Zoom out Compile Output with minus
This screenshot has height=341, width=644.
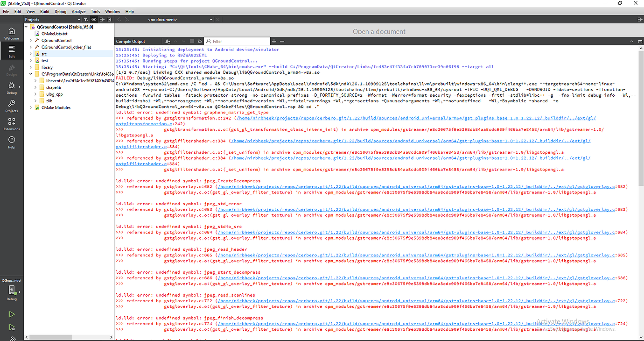[282, 41]
